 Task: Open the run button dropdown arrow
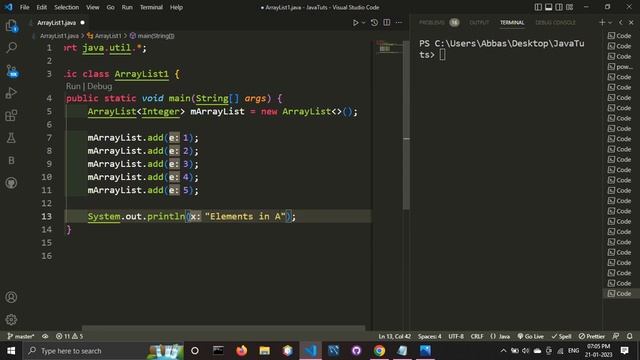click(363, 23)
